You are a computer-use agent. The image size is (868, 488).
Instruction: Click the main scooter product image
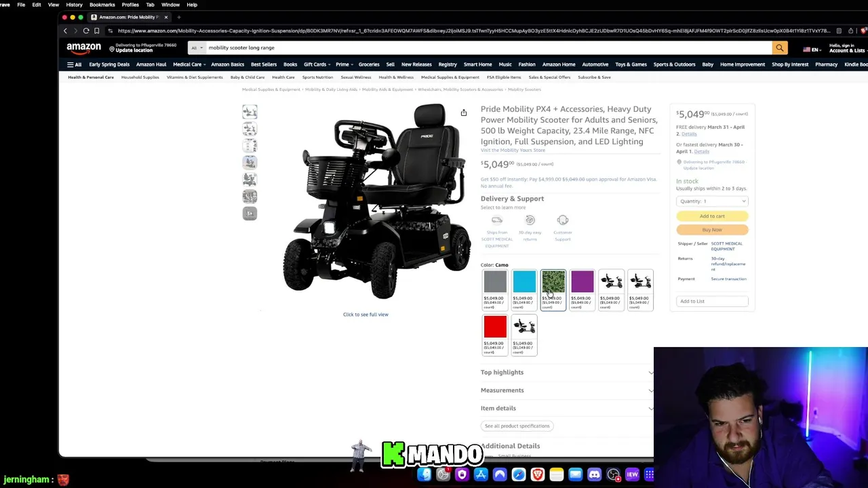pos(376,202)
